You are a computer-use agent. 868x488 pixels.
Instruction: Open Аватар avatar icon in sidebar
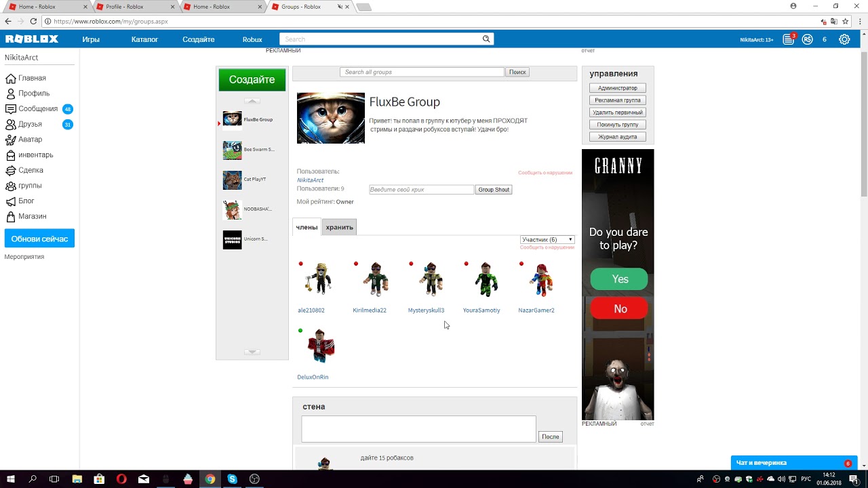point(11,140)
